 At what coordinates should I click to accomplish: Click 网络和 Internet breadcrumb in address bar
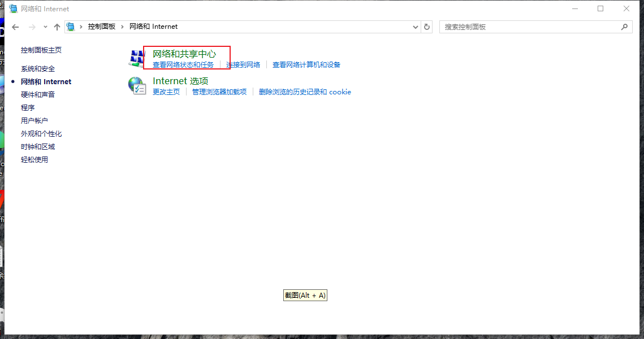pos(154,27)
